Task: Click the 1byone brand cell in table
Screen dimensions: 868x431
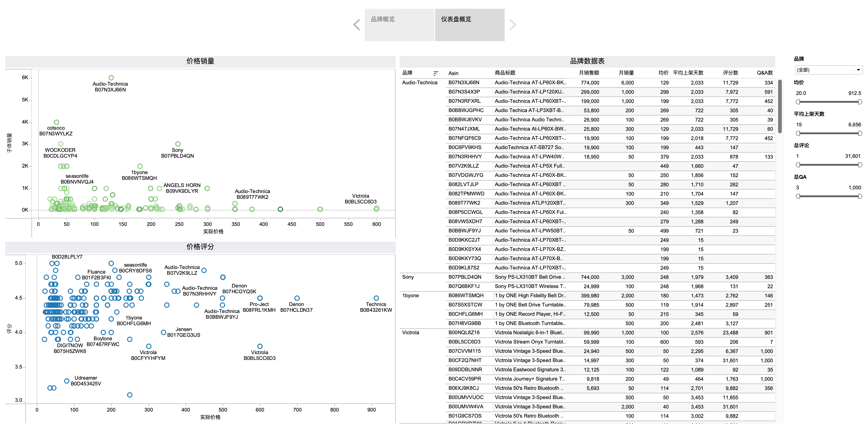Action: [x=410, y=296]
